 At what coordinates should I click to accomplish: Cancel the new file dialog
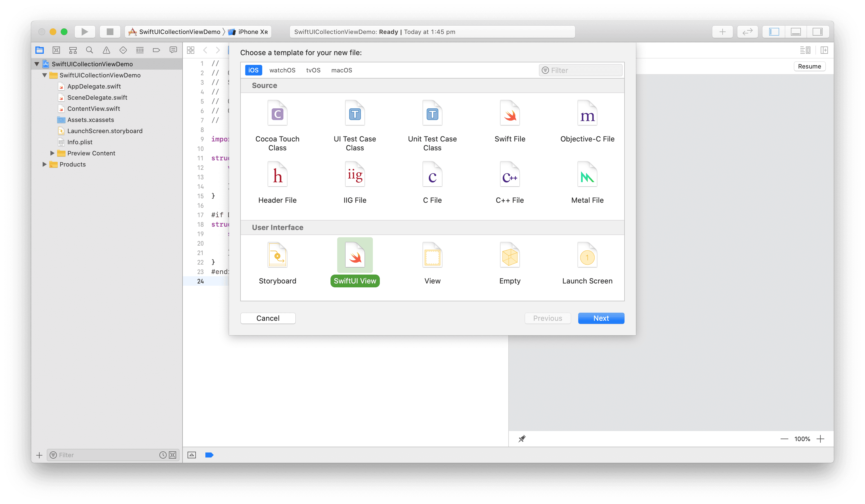pyautogui.click(x=268, y=318)
